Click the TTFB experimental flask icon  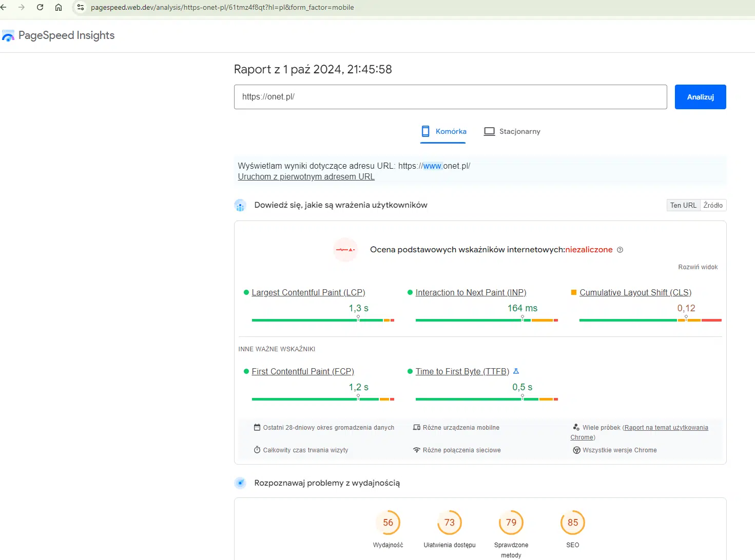[x=516, y=371]
